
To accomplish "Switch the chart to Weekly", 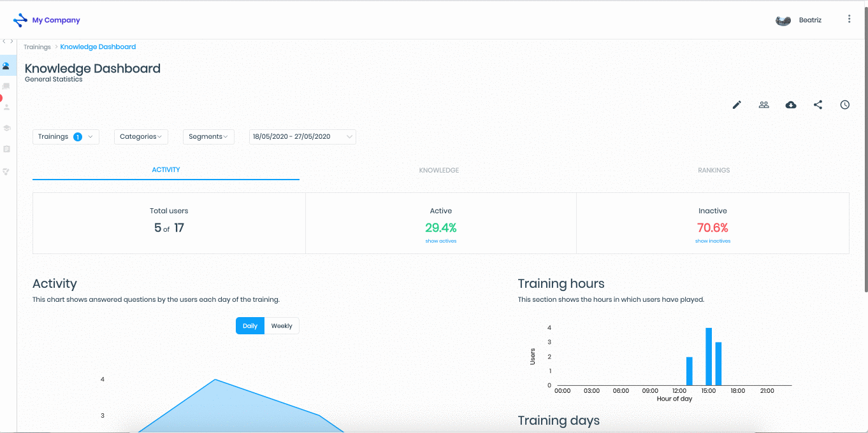I will click(282, 326).
